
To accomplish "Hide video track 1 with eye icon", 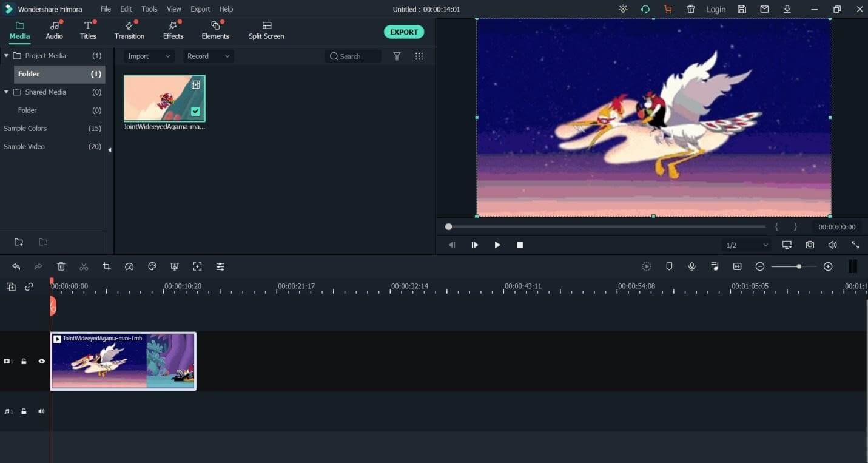I will point(42,361).
